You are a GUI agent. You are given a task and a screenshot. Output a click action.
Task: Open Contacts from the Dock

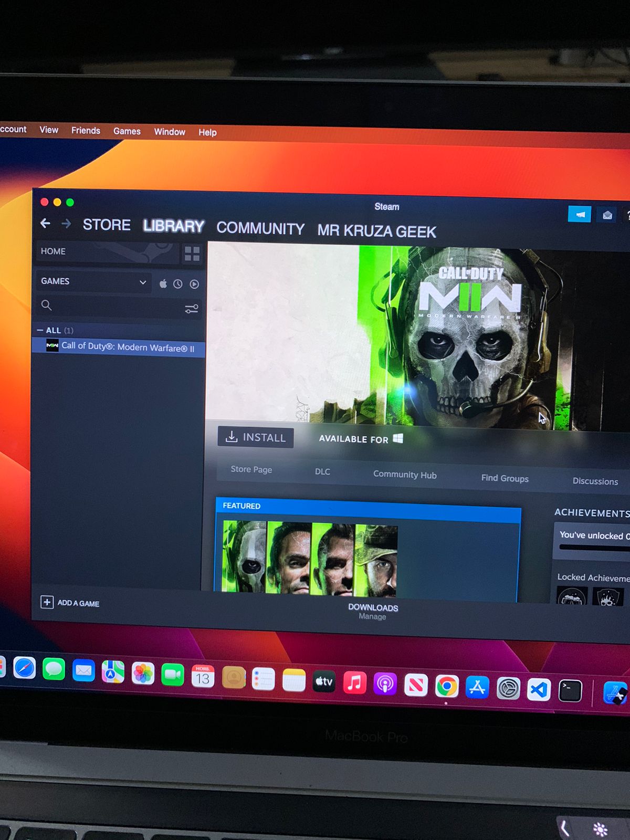[x=234, y=678]
